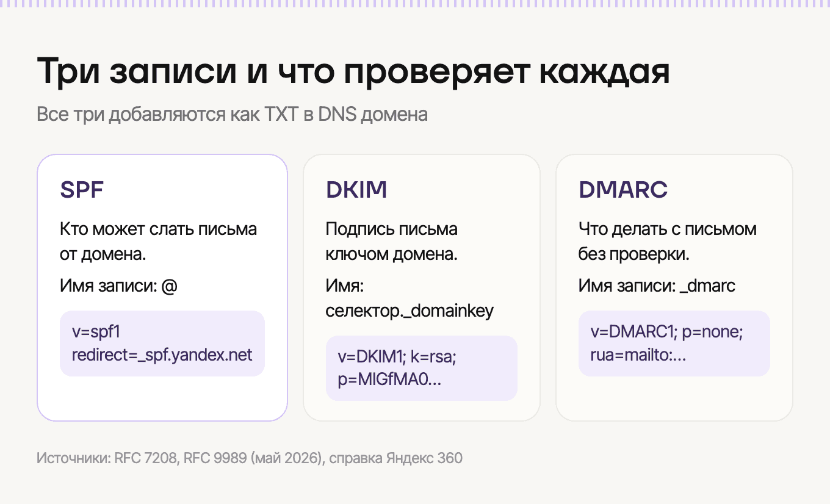This screenshot has height=504, width=830.
Task: Click the code block 'v=spf1 redirect=_spf.yandex.net'
Action: tap(162, 344)
